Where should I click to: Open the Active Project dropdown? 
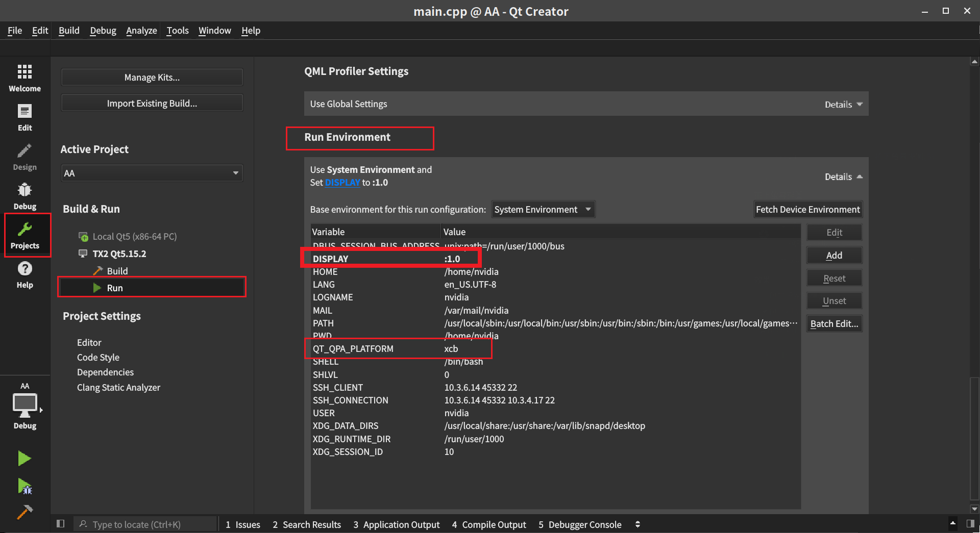coord(152,173)
